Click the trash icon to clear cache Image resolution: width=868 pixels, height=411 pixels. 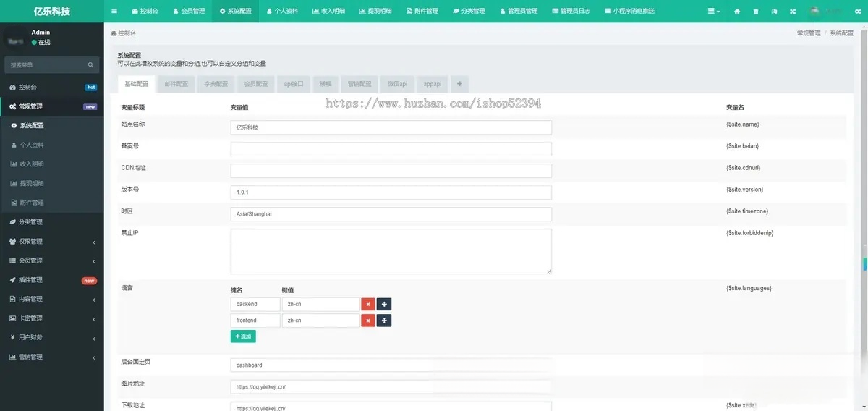(x=756, y=12)
